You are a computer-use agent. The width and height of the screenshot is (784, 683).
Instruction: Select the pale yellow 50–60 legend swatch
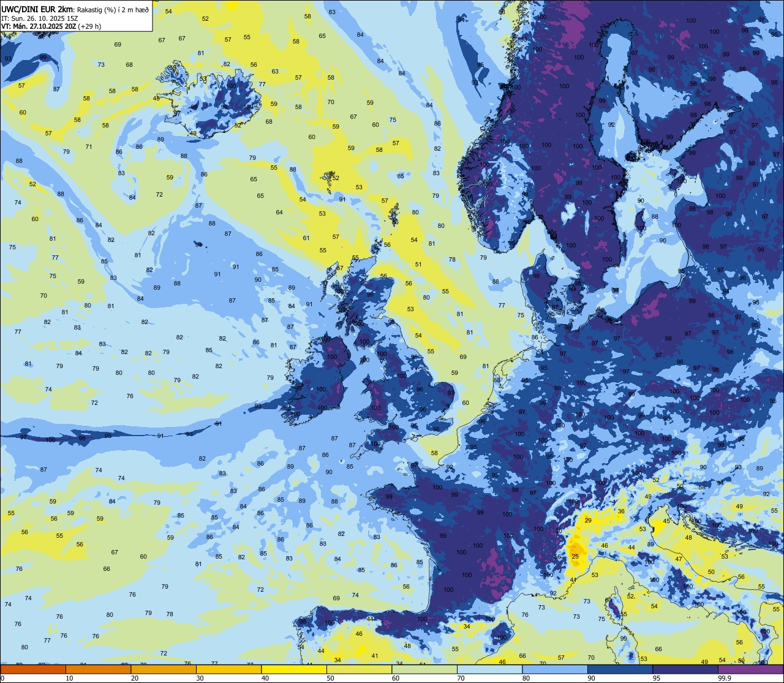point(359,669)
